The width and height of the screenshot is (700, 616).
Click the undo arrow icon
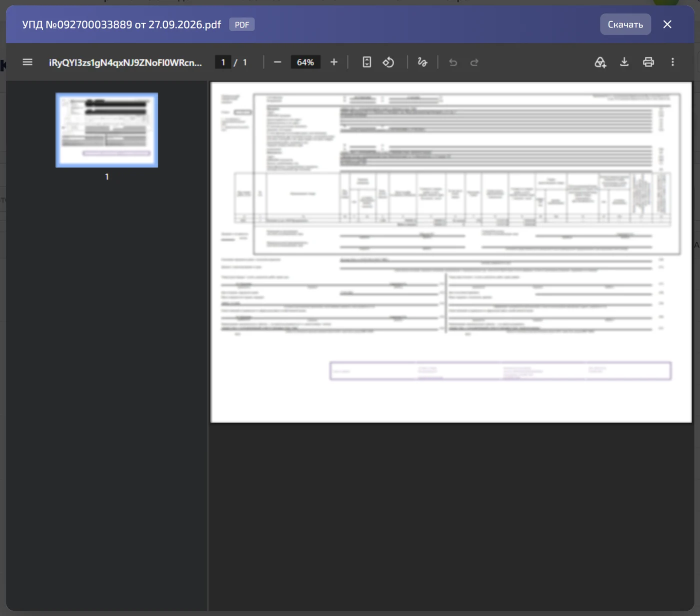point(453,62)
